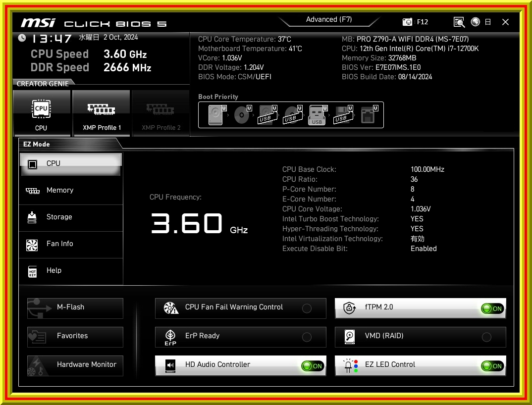Click the 3.60 GHz CPU Frequency readout

(199, 223)
